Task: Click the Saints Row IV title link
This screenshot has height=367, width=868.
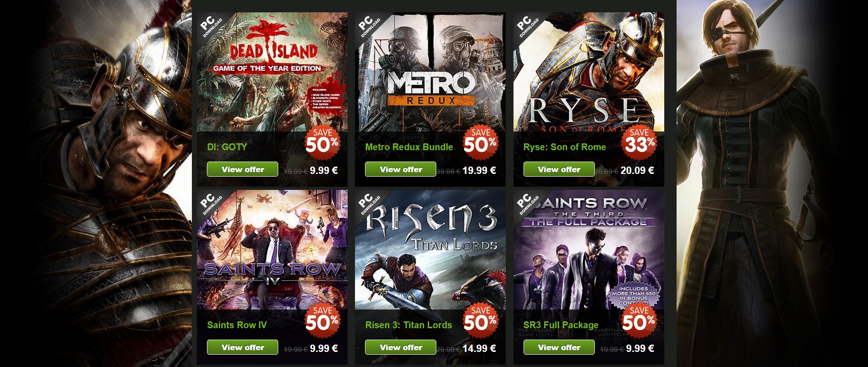Action: pos(237,325)
